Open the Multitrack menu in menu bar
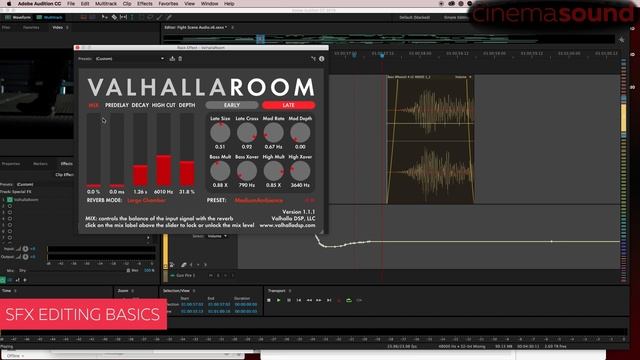 (106, 4)
